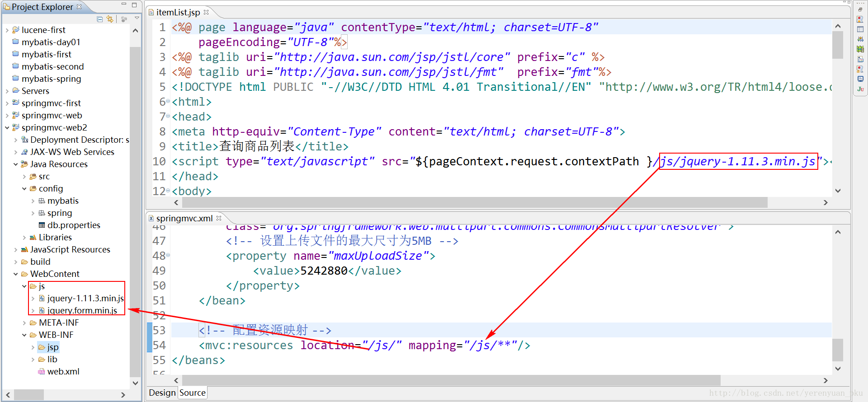Open the Project Explorer View Menu triangle
The height and width of the screenshot is (402, 868).
[137, 18]
